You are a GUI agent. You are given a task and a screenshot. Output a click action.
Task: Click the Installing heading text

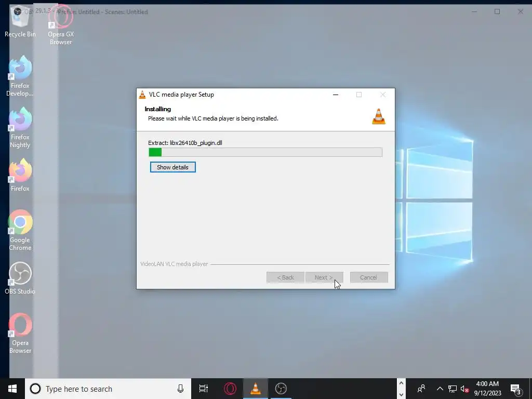click(x=158, y=109)
